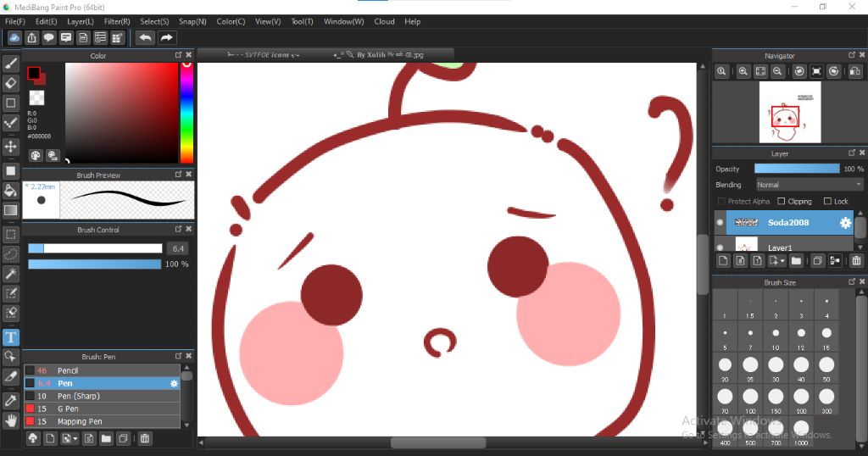Choose brush size 10 preset
Image resolution: width=868 pixels, height=456 pixels.
(776, 337)
